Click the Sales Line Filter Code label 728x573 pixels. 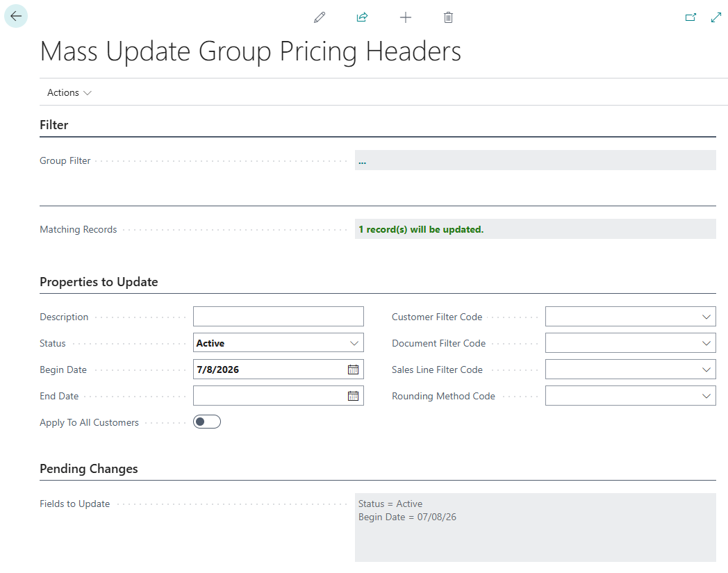(x=437, y=369)
